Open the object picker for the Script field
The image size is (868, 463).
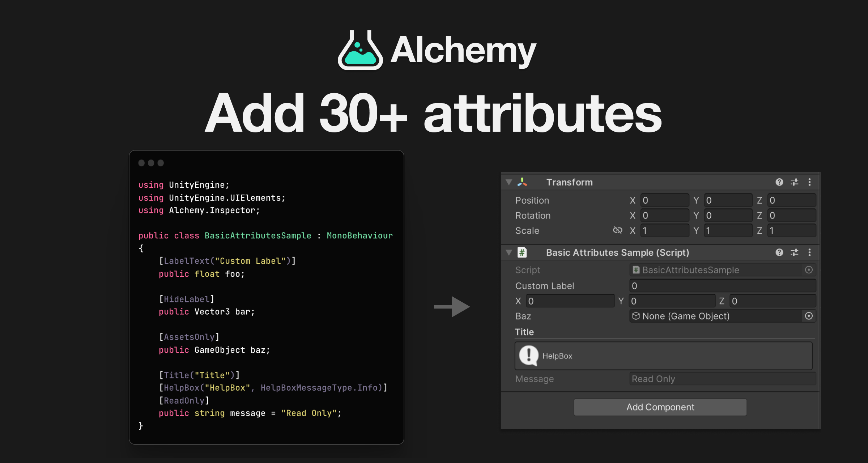(809, 270)
